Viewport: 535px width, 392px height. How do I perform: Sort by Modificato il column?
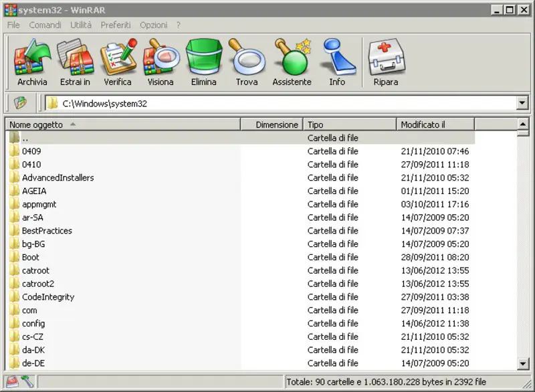[435, 124]
